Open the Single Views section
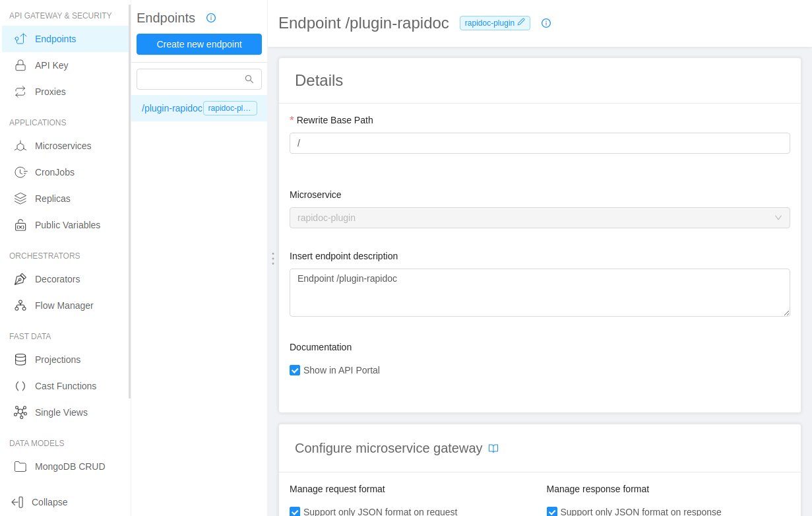 coord(20,412)
